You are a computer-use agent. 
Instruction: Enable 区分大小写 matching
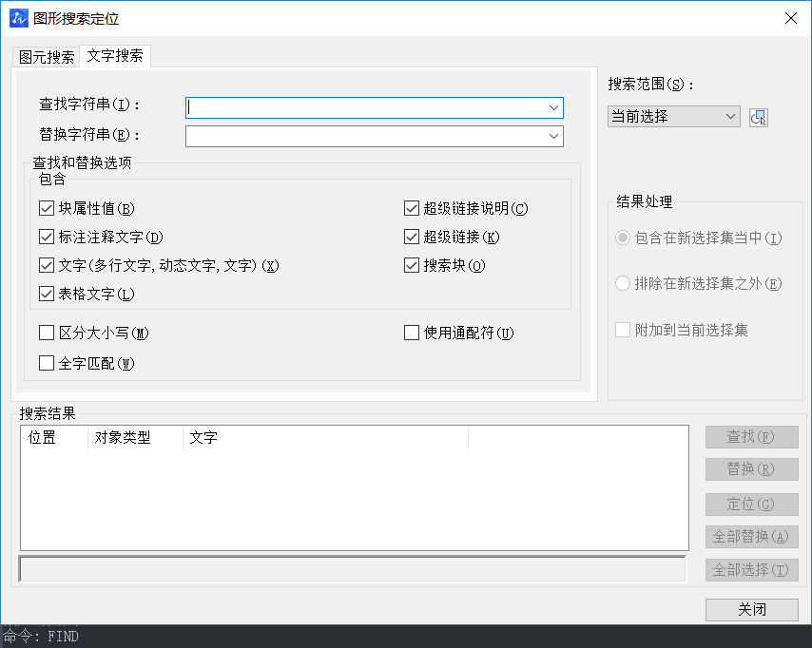click(46, 333)
